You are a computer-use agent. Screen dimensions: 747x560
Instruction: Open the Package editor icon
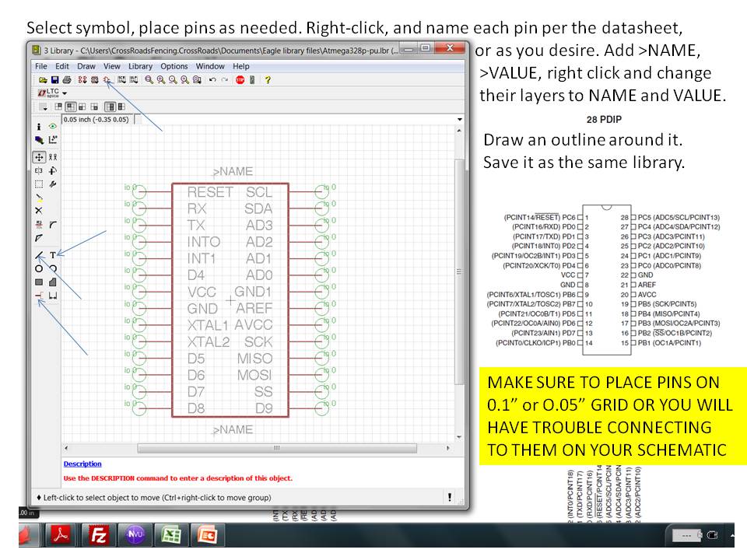(94, 80)
